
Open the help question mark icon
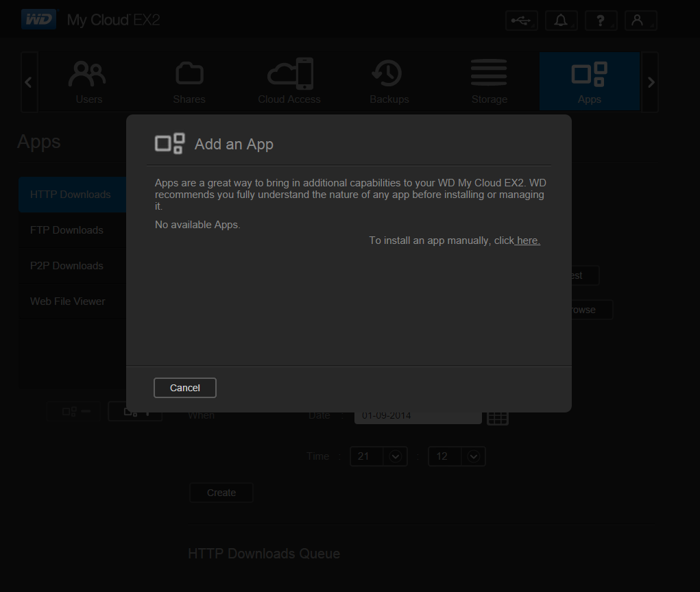pyautogui.click(x=601, y=21)
